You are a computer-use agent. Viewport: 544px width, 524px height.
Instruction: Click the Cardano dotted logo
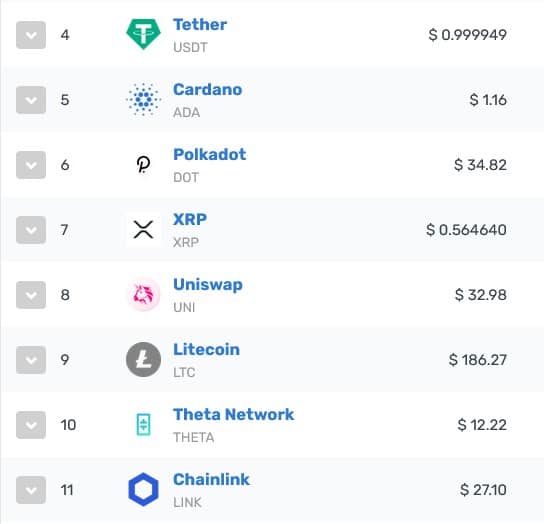(143, 100)
